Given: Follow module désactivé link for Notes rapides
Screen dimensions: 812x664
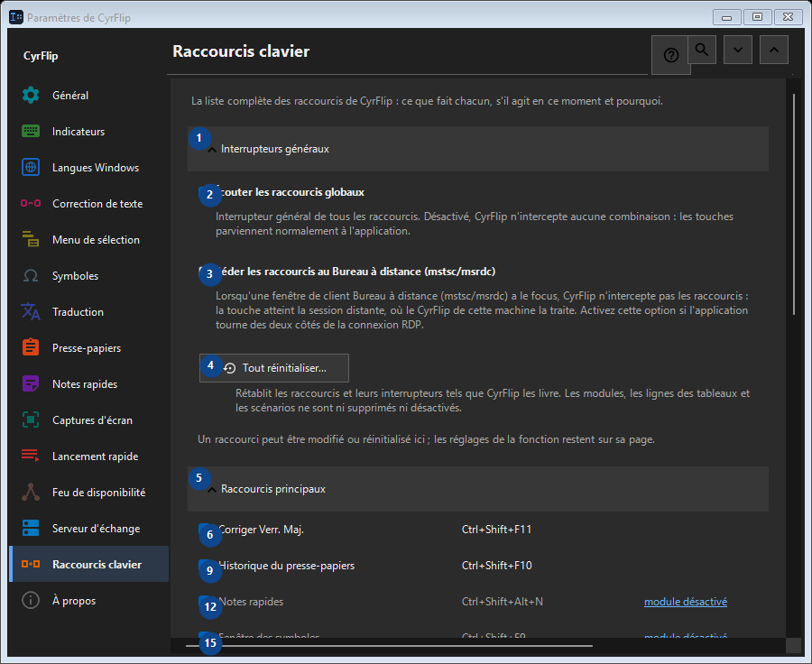Looking at the screenshot, I should [x=685, y=602].
